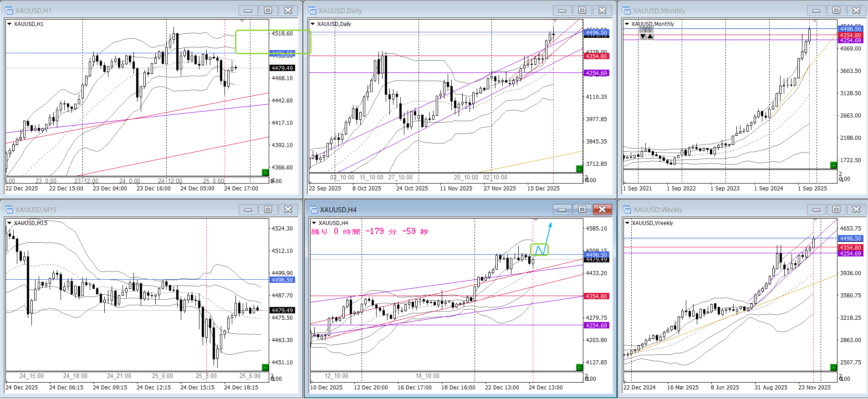
Task: Expand the XAUUSD,Weekly chart label dropdown
Action: (627, 223)
